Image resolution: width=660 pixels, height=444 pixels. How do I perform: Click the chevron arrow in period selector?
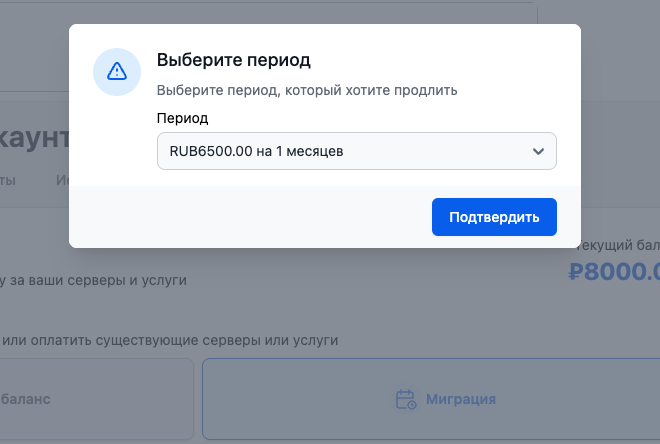tap(538, 151)
